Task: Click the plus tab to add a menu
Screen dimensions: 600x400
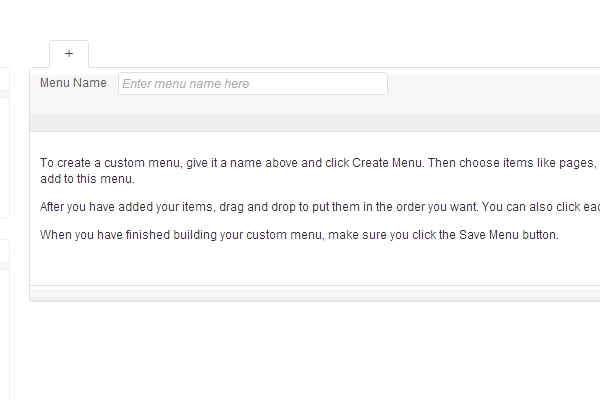Action: click(68, 54)
